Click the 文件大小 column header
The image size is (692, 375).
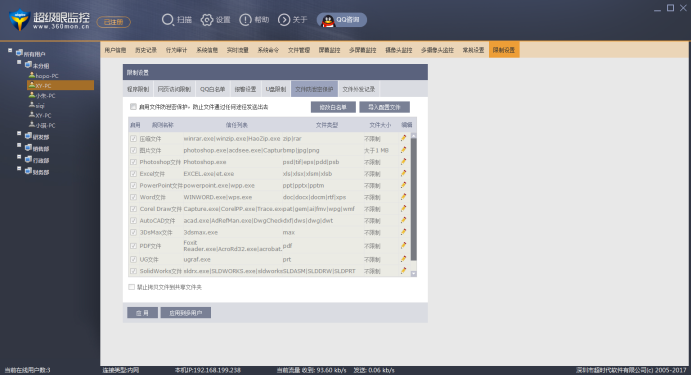[380, 125]
